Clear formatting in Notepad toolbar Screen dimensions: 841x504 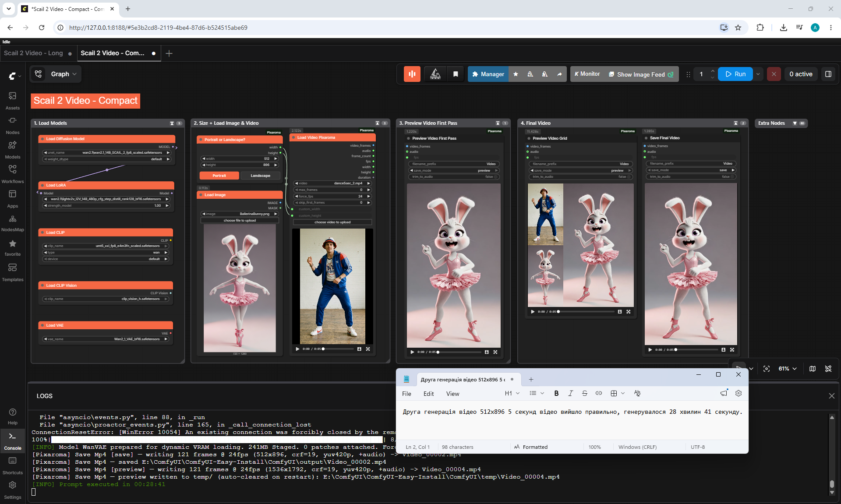pos(637,393)
